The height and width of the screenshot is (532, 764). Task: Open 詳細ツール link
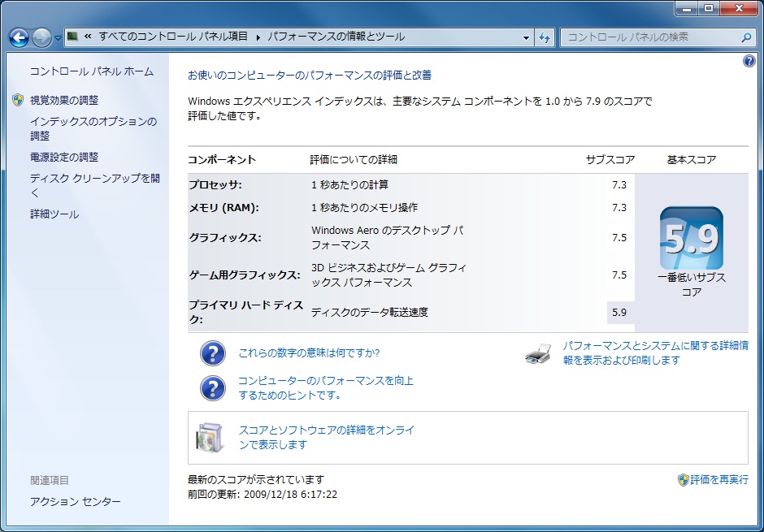54,214
